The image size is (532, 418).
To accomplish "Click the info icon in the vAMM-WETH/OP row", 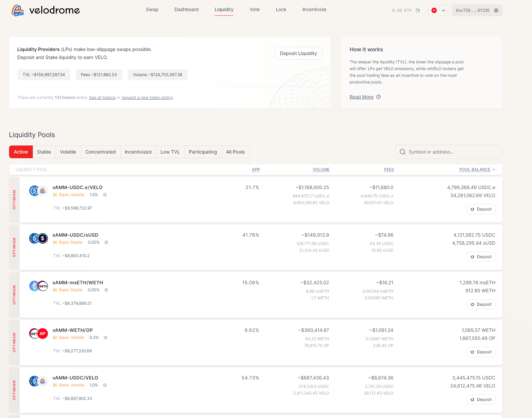I will click(106, 338).
